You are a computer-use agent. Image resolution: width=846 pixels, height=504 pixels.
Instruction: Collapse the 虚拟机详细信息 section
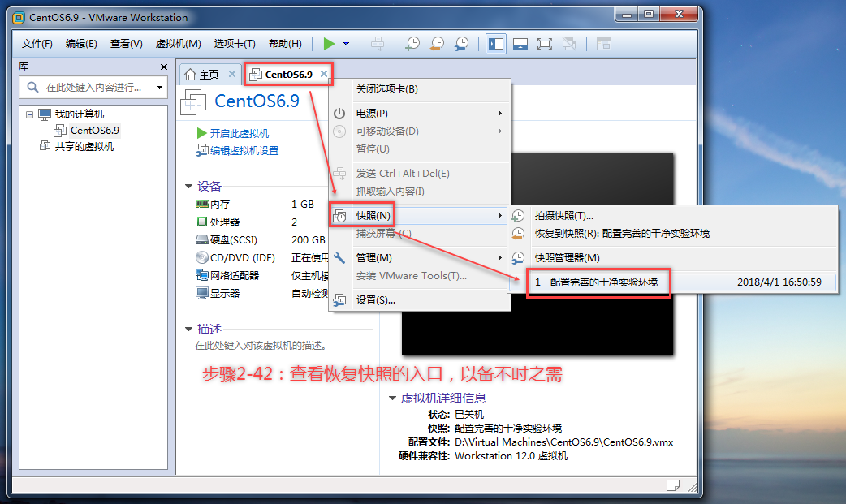point(393,398)
